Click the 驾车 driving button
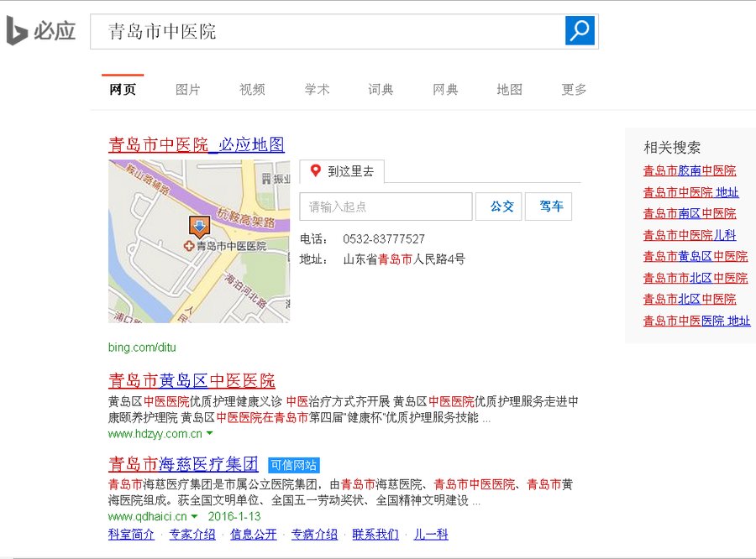Viewport: 756px width, 559px height. pyautogui.click(x=551, y=206)
